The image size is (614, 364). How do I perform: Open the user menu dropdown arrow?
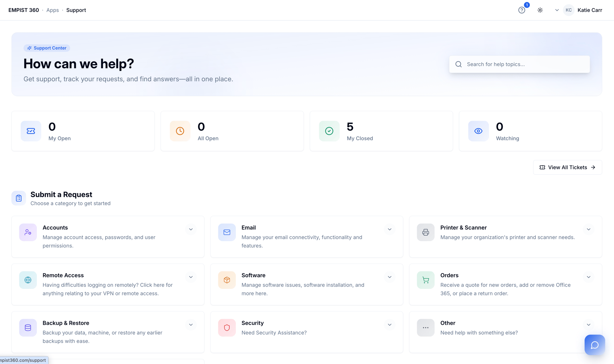point(557,10)
